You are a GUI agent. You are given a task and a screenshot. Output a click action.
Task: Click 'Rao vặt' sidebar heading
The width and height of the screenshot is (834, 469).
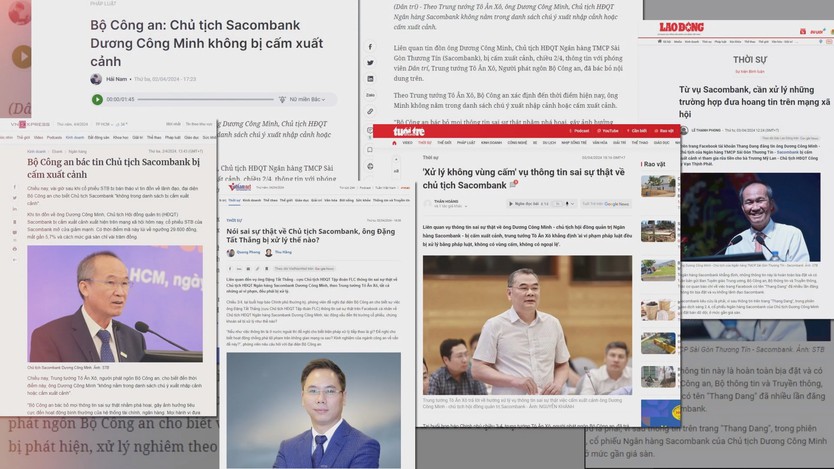coord(654,164)
